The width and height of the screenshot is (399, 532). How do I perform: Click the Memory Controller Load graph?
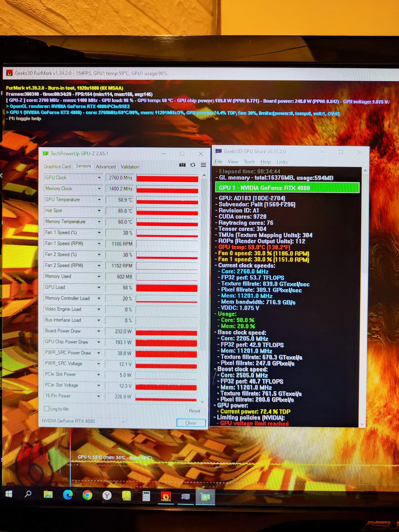(167, 299)
